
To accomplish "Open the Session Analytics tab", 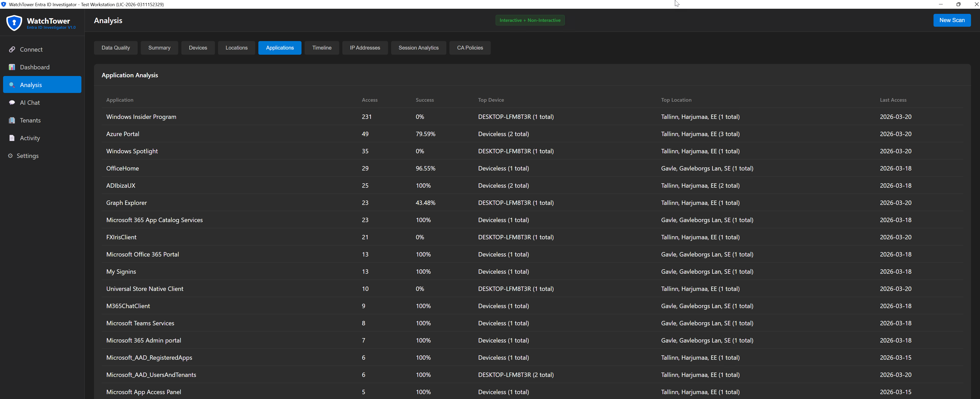I will tap(419, 47).
